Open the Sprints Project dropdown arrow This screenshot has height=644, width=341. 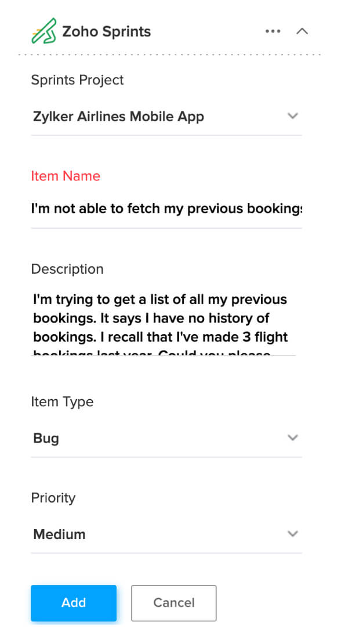tap(293, 116)
